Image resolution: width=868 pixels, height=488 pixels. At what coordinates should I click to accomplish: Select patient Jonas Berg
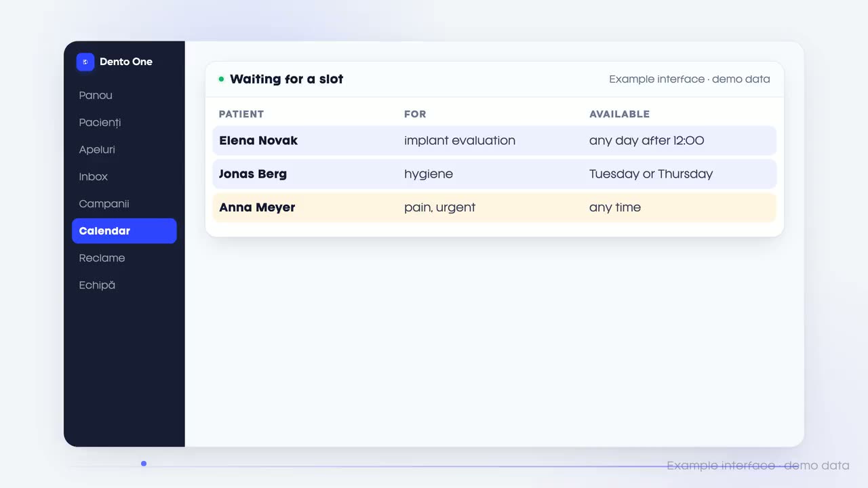(253, 174)
